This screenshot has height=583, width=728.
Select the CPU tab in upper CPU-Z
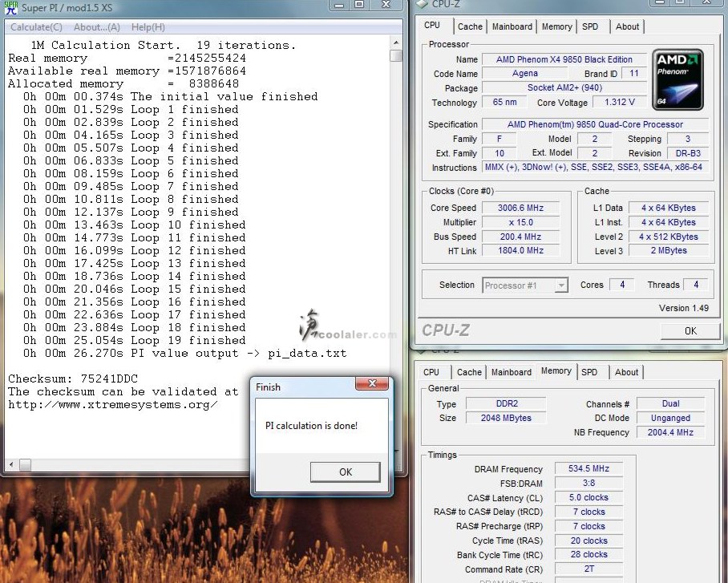coord(432,25)
